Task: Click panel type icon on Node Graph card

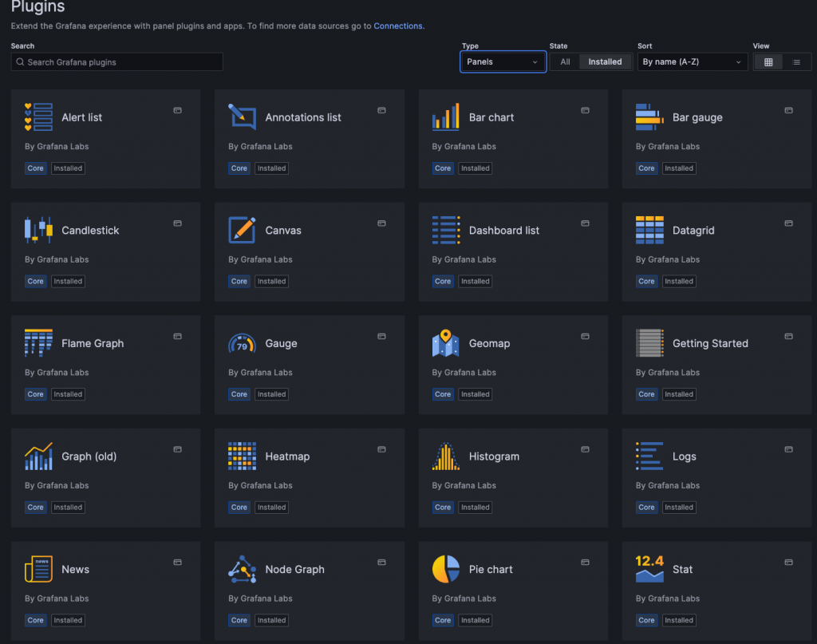Action: pyautogui.click(x=381, y=563)
